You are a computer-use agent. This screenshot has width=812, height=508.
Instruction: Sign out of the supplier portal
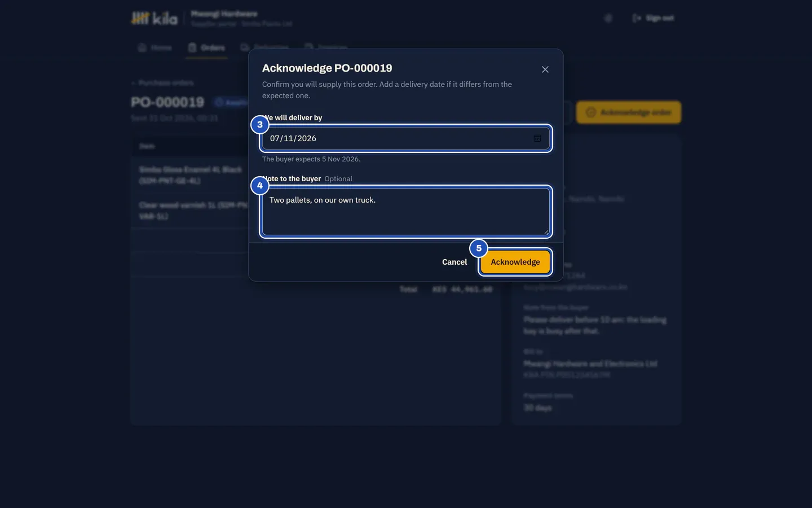click(x=653, y=18)
